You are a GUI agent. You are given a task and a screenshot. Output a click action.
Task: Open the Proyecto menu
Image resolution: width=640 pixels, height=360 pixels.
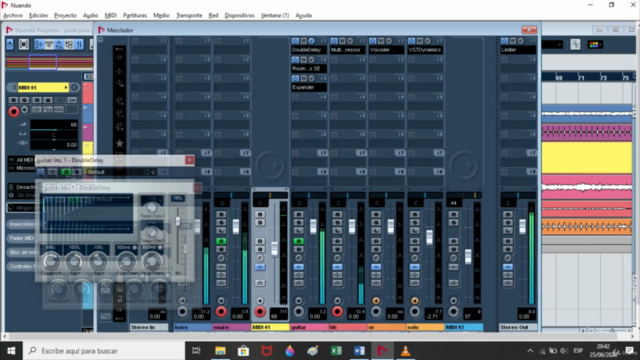(x=65, y=15)
